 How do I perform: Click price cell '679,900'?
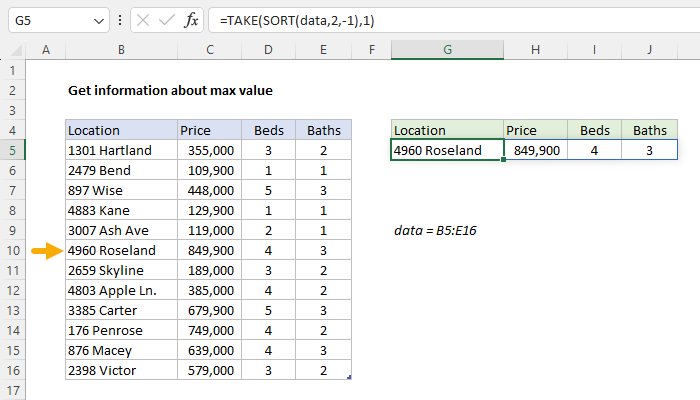(209, 310)
